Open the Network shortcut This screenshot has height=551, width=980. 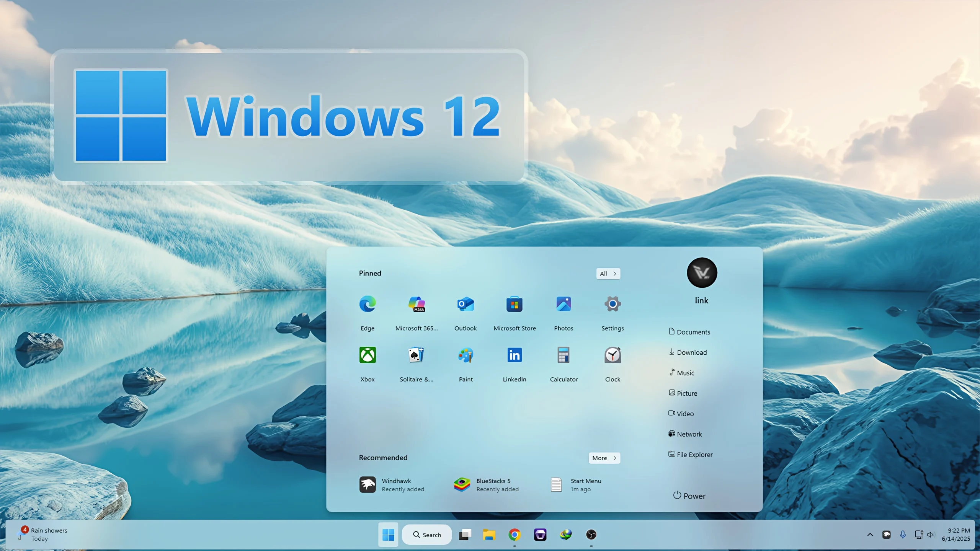click(x=685, y=434)
